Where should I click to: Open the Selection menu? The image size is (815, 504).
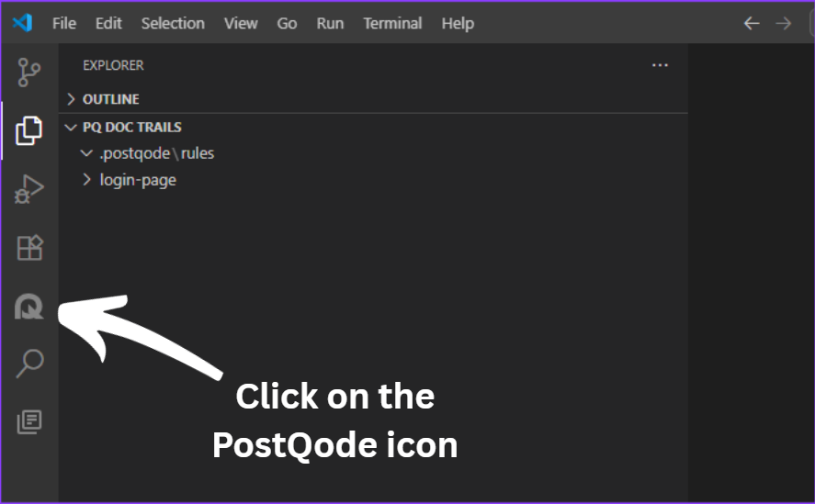point(173,23)
